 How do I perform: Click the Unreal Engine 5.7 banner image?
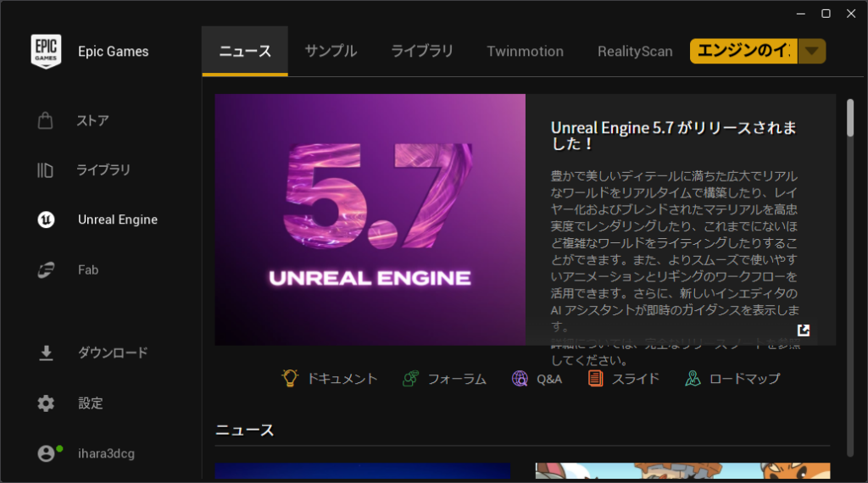tap(370, 219)
